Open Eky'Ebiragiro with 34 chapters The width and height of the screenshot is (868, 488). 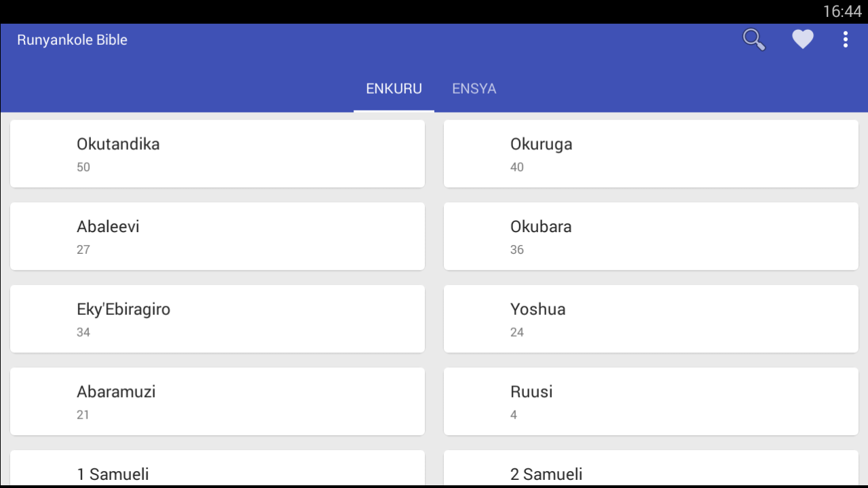click(217, 319)
